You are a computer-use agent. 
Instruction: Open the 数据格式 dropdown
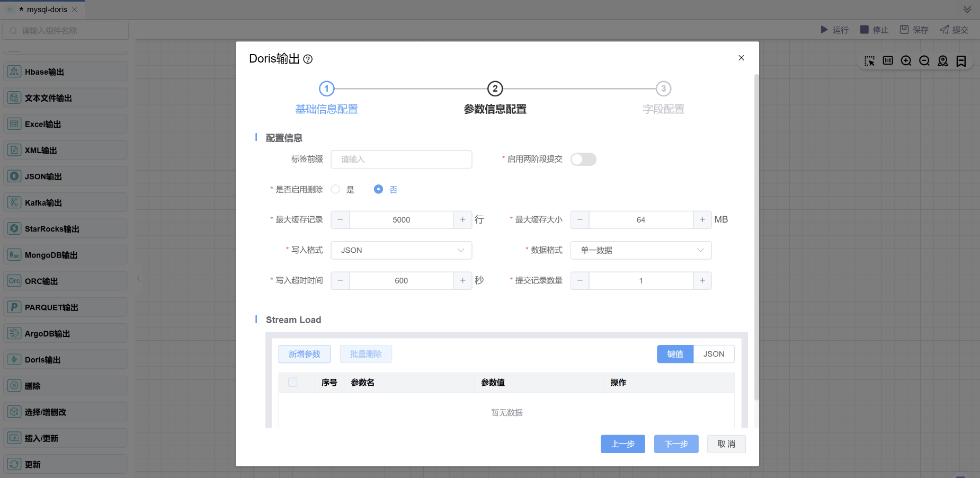[640, 250]
